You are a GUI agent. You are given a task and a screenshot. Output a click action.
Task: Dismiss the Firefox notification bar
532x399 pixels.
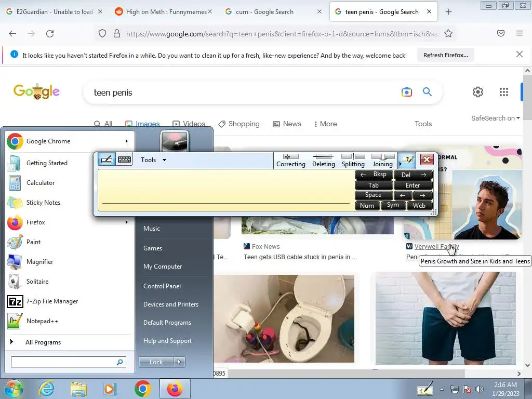point(519,54)
